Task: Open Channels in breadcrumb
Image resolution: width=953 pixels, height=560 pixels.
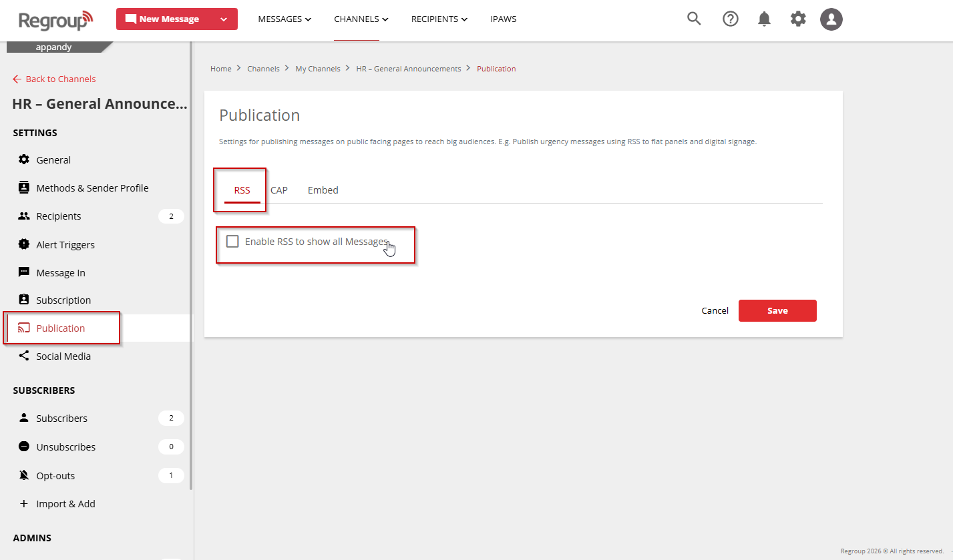Action: click(x=263, y=69)
